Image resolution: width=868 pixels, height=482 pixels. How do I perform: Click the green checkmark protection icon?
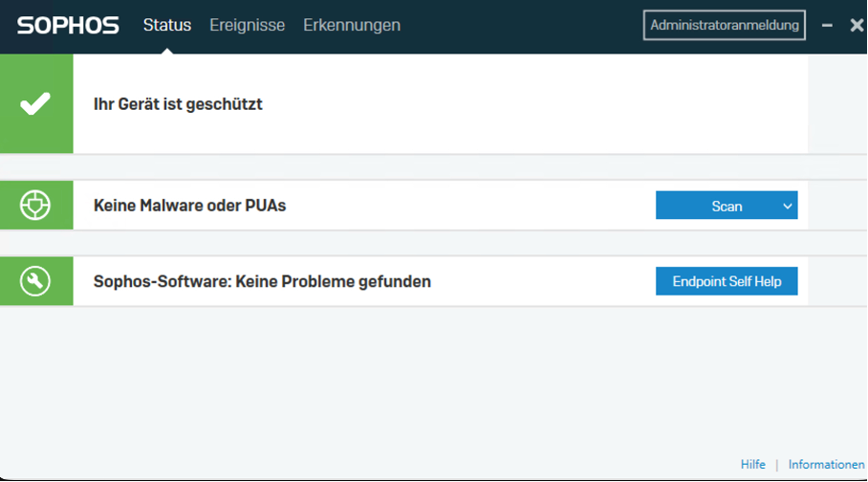tap(36, 103)
